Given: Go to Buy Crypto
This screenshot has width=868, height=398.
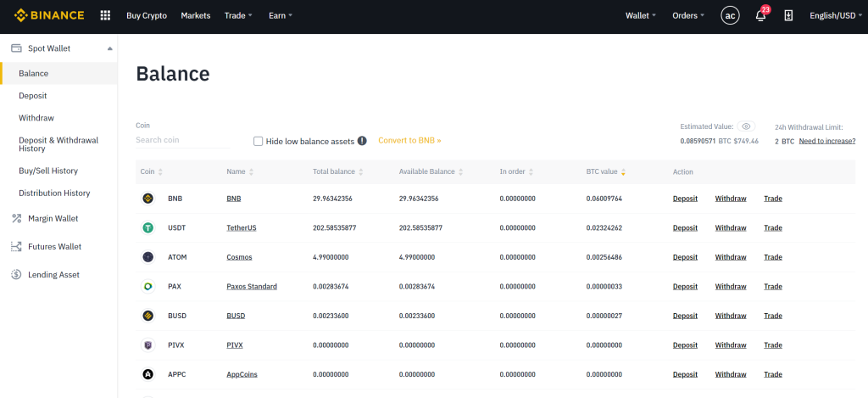Looking at the screenshot, I should [x=147, y=15].
